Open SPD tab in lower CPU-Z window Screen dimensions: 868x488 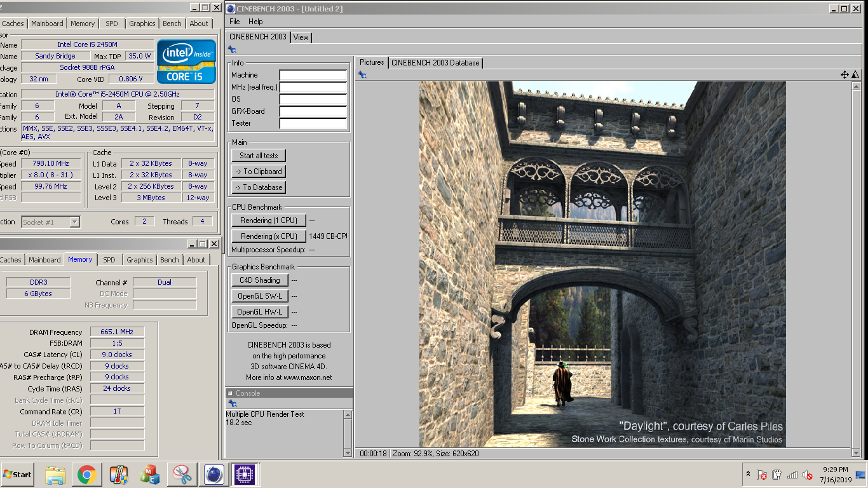[x=109, y=260]
